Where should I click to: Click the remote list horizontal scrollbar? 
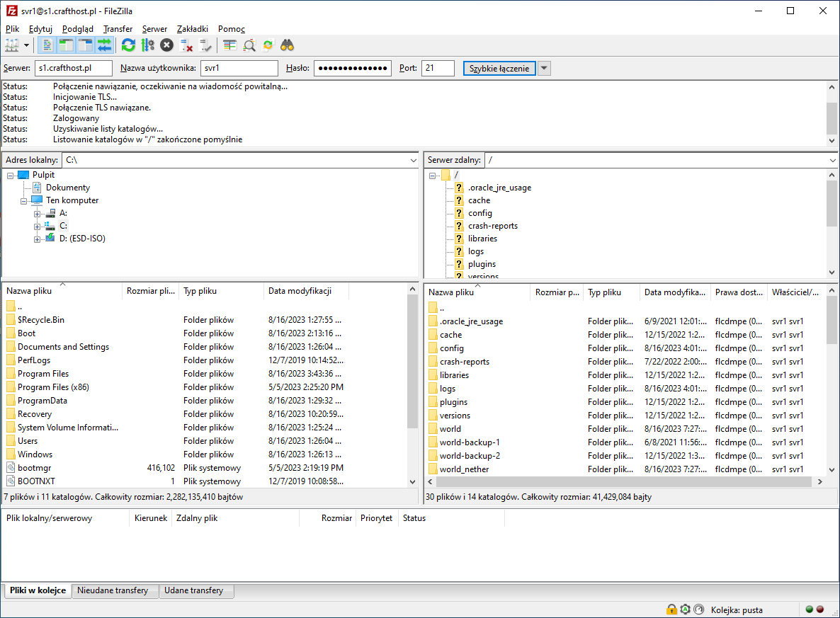[625, 481]
